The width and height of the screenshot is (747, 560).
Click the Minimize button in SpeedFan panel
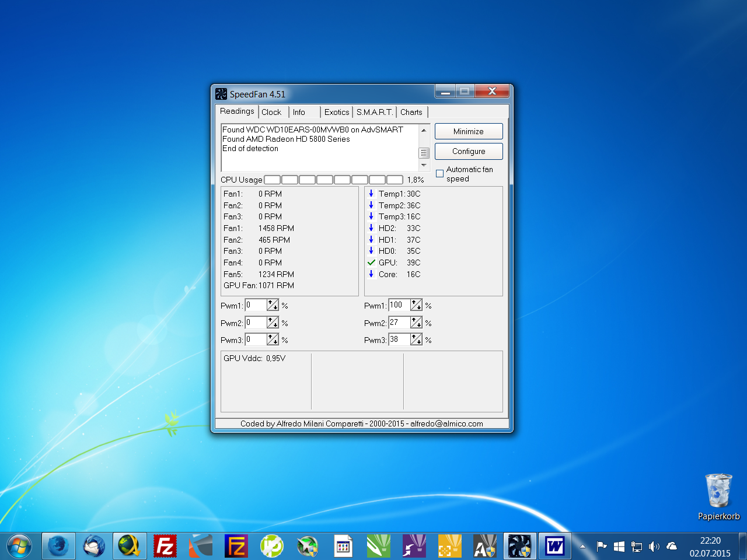coord(468,131)
